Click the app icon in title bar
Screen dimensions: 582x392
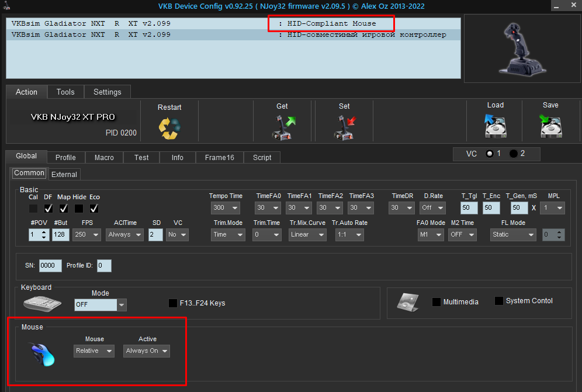click(x=6, y=6)
